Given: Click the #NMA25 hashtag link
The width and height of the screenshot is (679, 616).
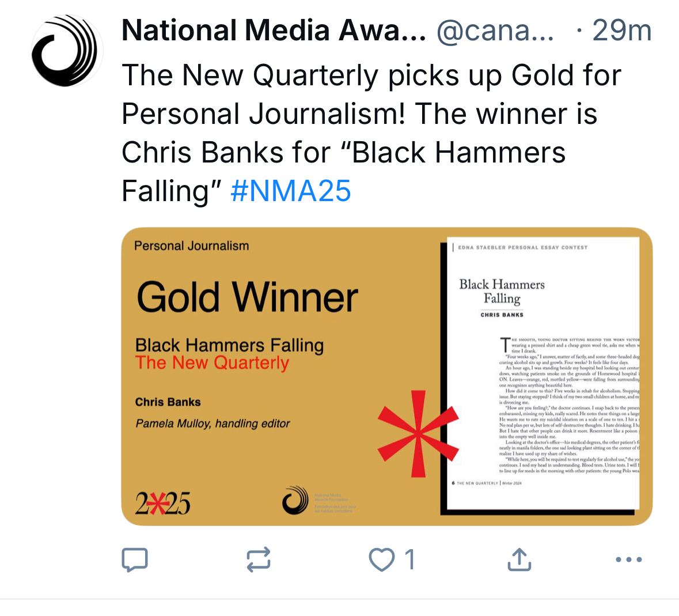Looking at the screenshot, I should point(291,191).
